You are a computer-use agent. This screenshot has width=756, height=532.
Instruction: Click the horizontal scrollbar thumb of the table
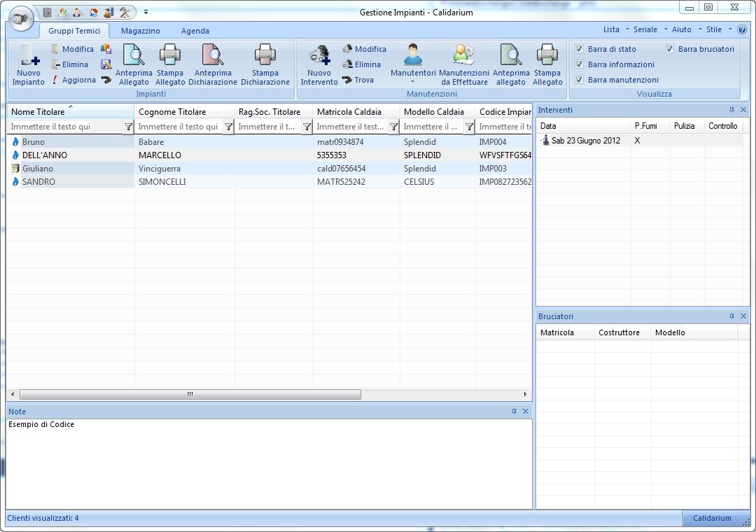pos(190,395)
